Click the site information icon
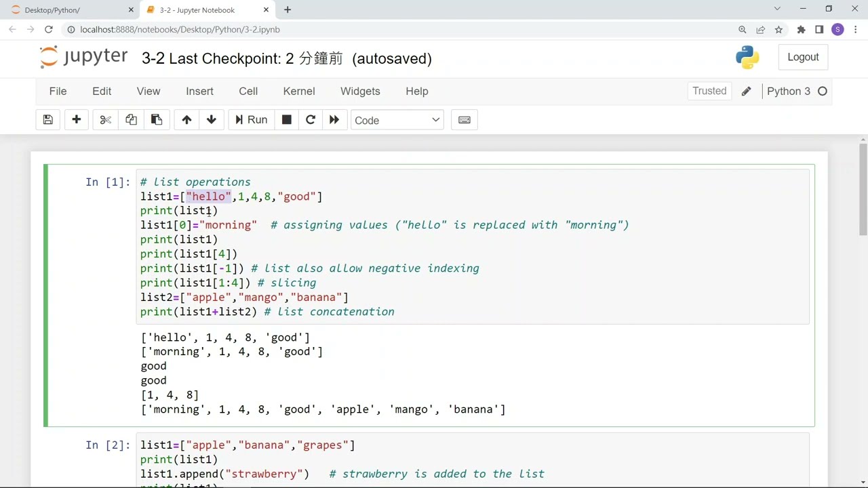 coord(71,30)
